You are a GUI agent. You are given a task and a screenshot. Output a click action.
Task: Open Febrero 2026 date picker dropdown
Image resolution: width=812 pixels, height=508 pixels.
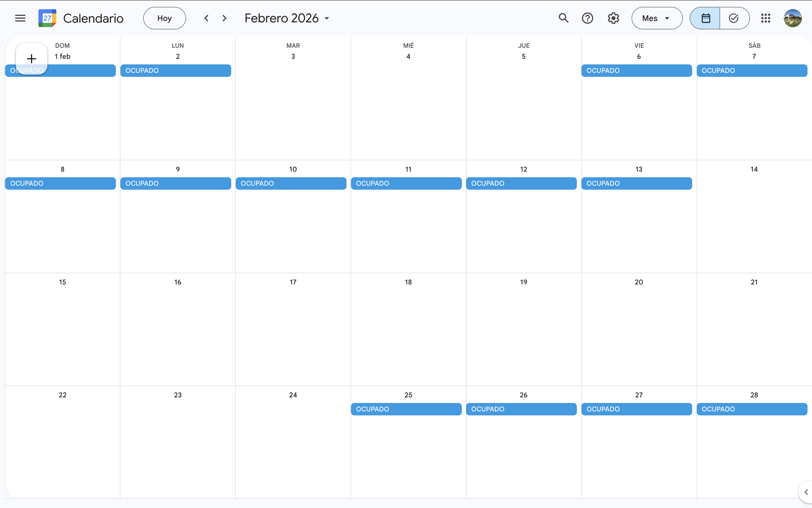(x=287, y=18)
